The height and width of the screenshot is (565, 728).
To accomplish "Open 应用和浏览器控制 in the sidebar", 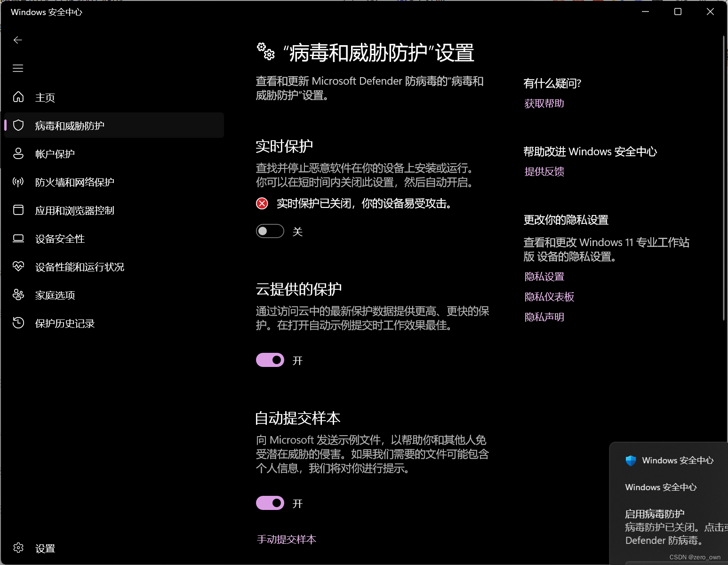I will [114, 210].
